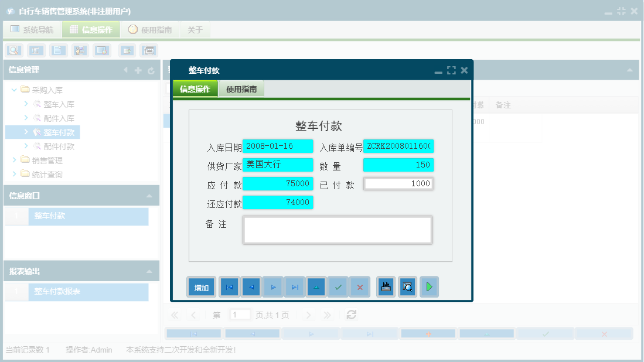Jump to last record using navigation icon

(x=295, y=286)
